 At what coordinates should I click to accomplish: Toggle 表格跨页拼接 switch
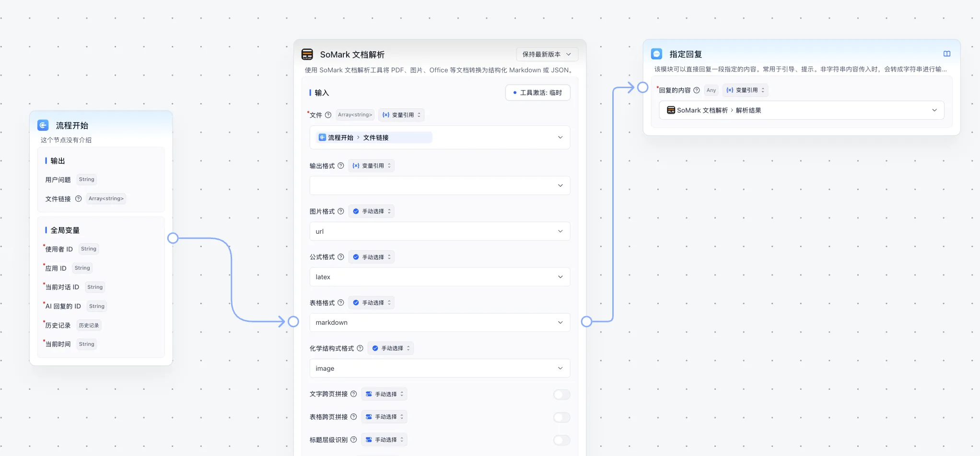[x=561, y=417]
